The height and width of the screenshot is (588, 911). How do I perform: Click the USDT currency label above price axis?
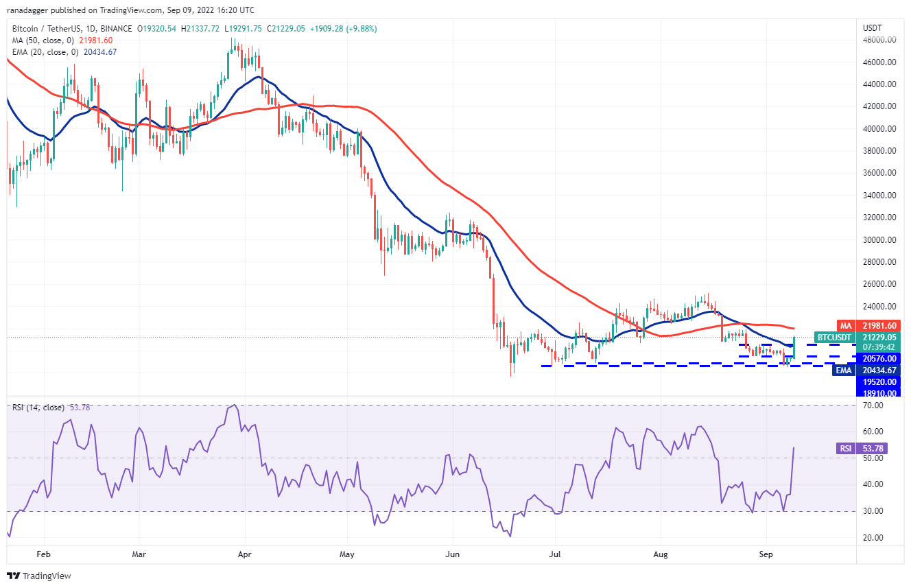(x=874, y=27)
